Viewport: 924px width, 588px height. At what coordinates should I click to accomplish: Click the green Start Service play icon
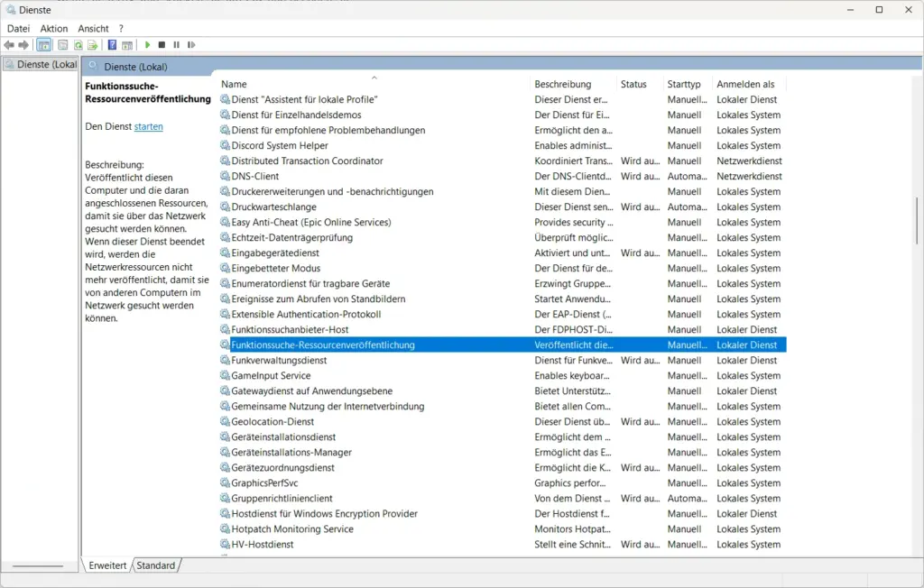point(147,45)
